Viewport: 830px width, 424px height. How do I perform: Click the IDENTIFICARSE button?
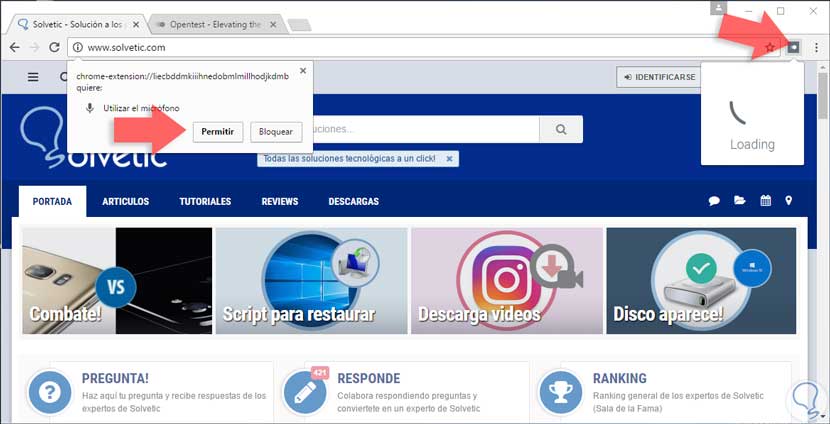pyautogui.click(x=658, y=77)
